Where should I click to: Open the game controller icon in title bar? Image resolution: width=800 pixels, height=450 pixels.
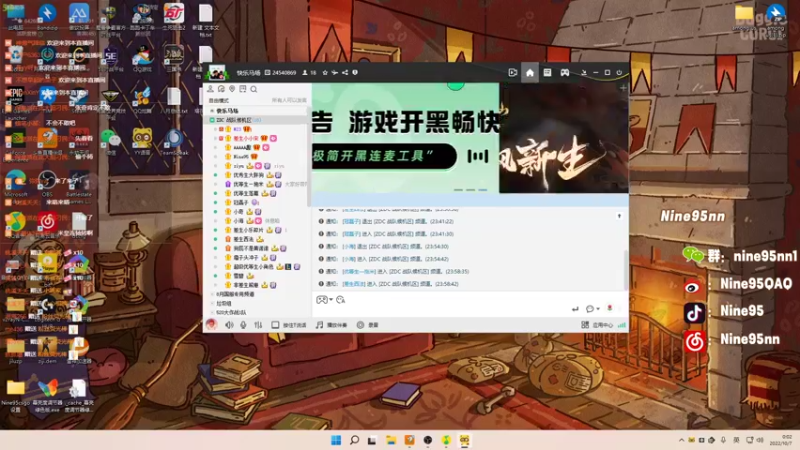tap(565, 73)
